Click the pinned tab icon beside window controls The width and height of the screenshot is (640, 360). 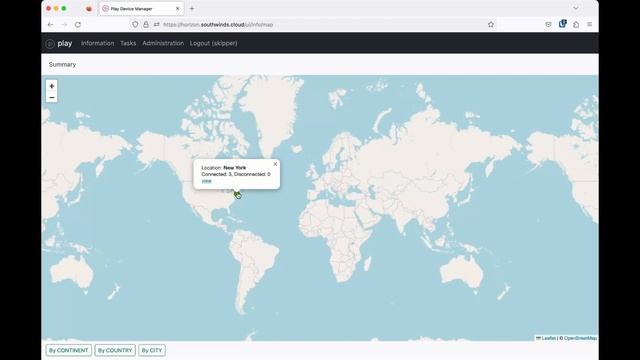pos(89,9)
